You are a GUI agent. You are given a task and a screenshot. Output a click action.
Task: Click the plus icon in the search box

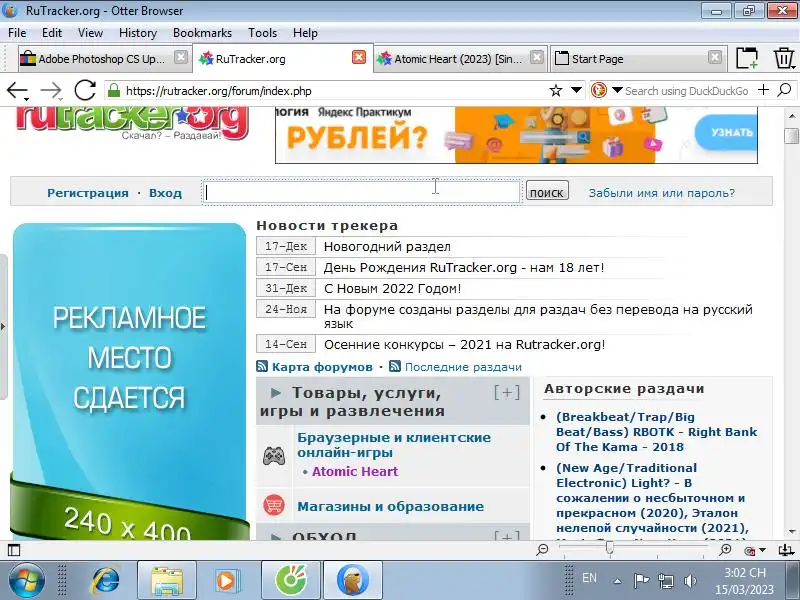click(x=763, y=90)
